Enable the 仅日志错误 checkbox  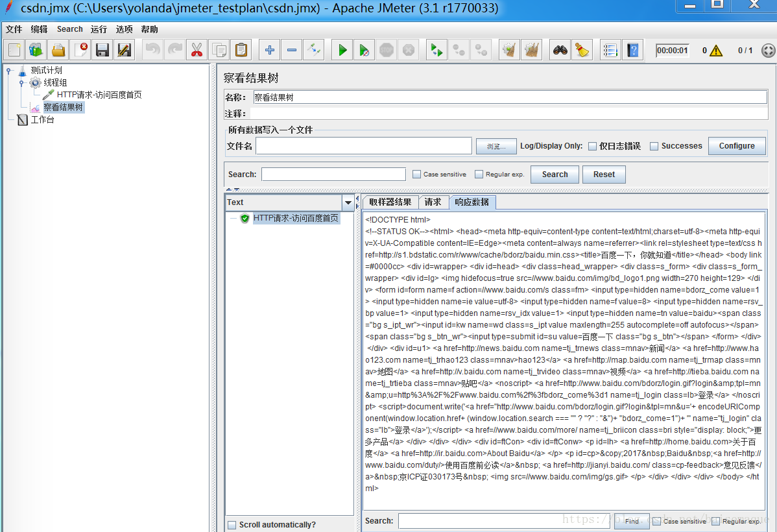(592, 146)
